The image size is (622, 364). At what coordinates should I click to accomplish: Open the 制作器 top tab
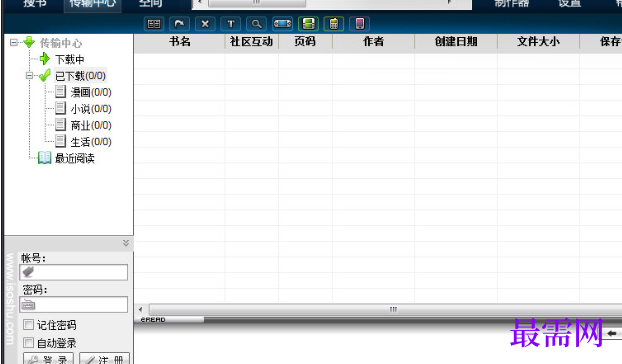pos(512,4)
